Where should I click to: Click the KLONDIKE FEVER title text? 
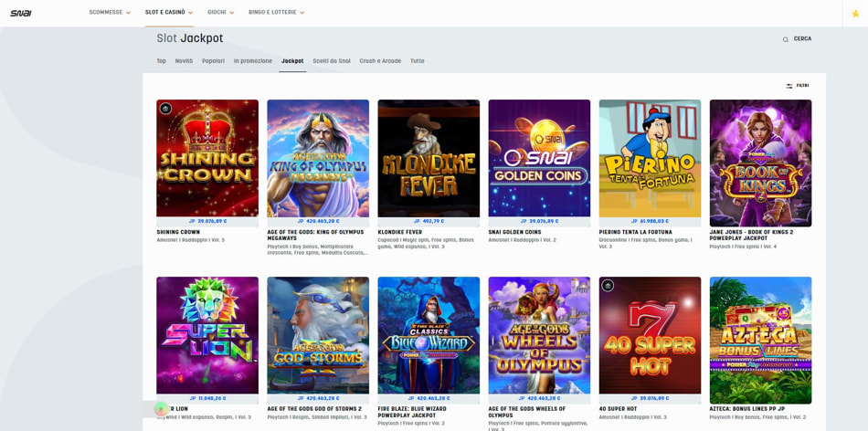coord(400,232)
